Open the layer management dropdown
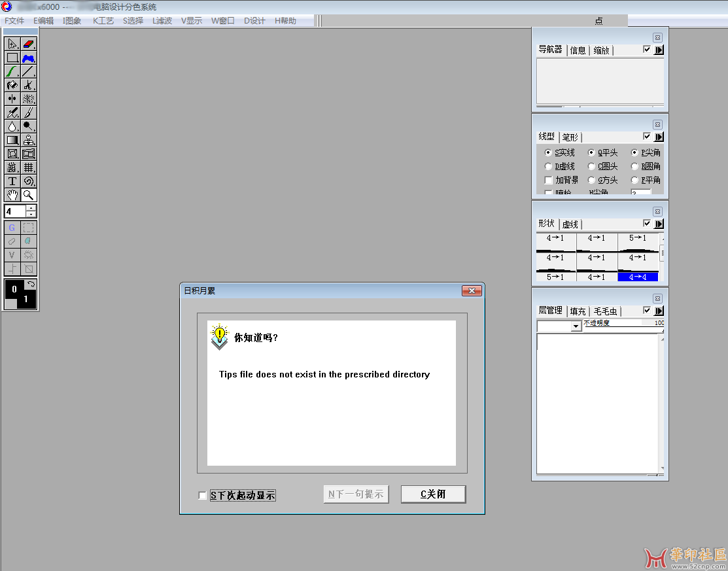The image size is (728, 571). click(x=576, y=326)
